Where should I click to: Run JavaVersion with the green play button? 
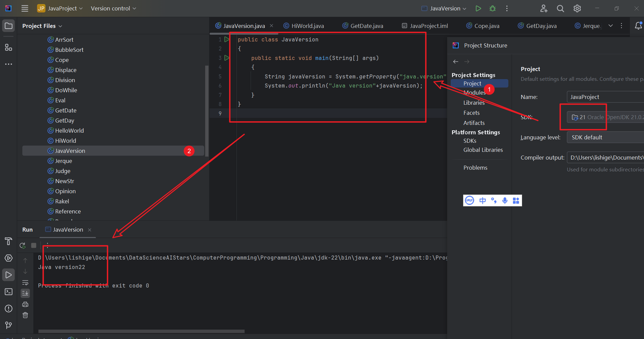[478, 8]
